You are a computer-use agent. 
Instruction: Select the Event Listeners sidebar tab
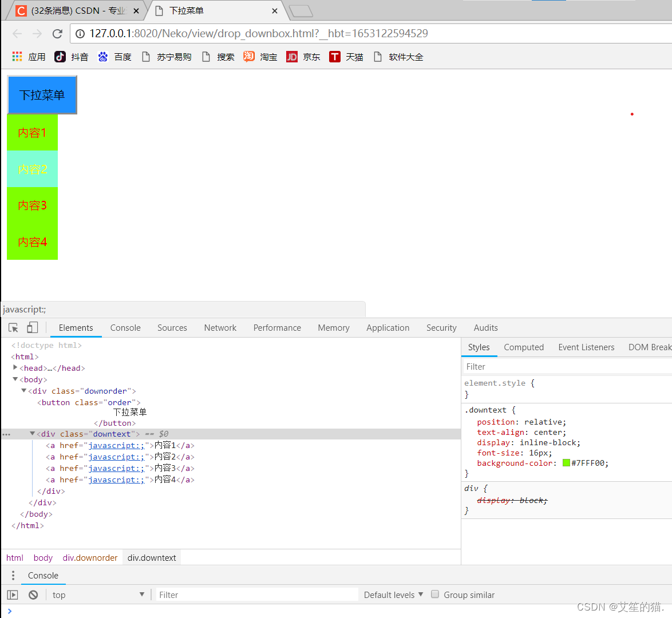[x=586, y=347]
